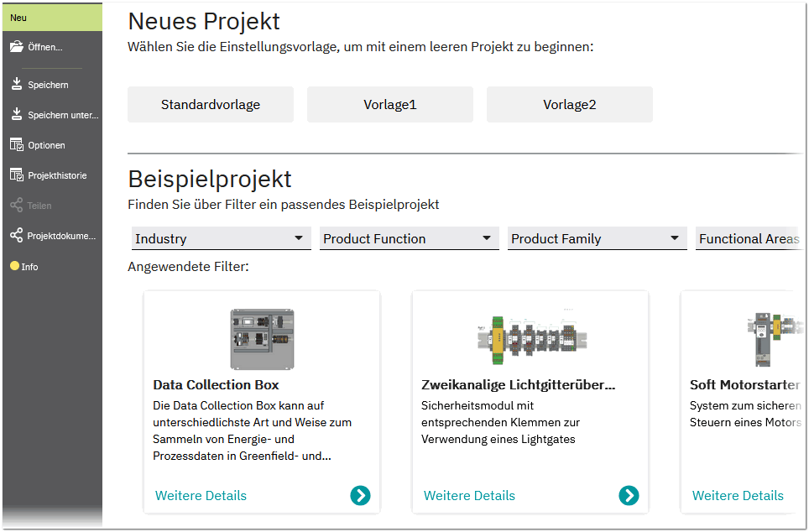Screen dimensions: 809x532
Task: Choose the Standardvorlage template button
Action: [211, 104]
